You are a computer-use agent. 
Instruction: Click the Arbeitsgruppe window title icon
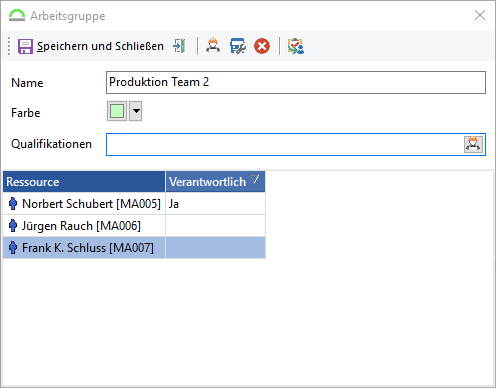[17, 15]
